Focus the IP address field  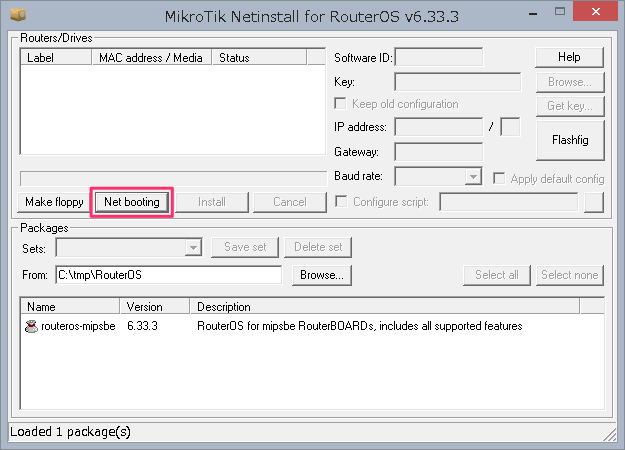pos(438,127)
